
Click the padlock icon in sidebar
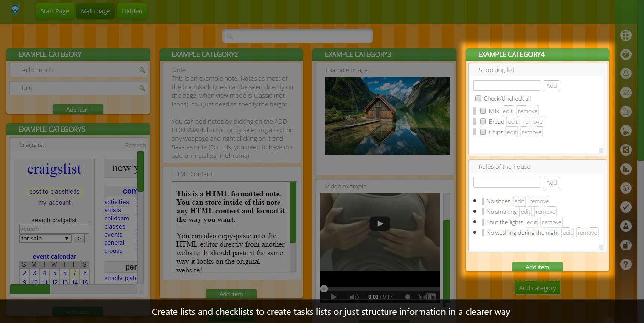(625, 245)
